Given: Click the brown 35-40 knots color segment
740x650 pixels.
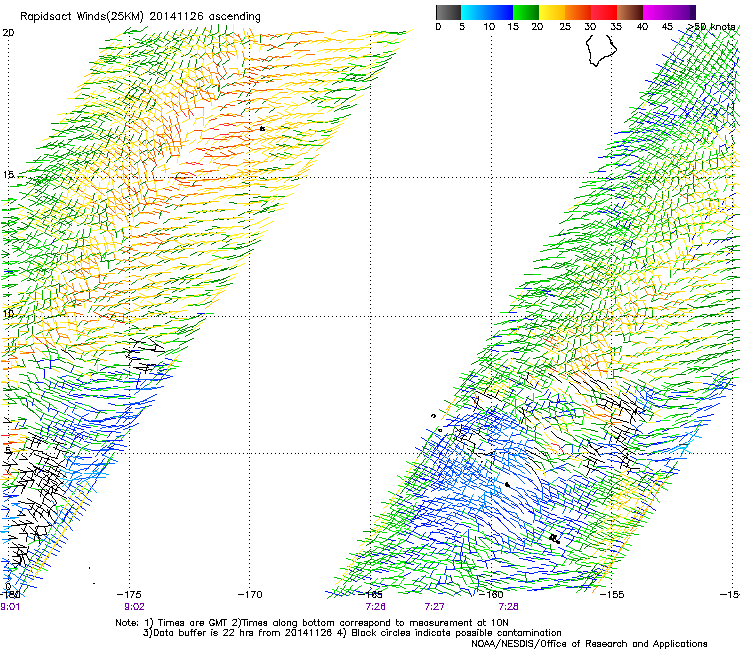Looking at the screenshot, I should click(630, 12).
